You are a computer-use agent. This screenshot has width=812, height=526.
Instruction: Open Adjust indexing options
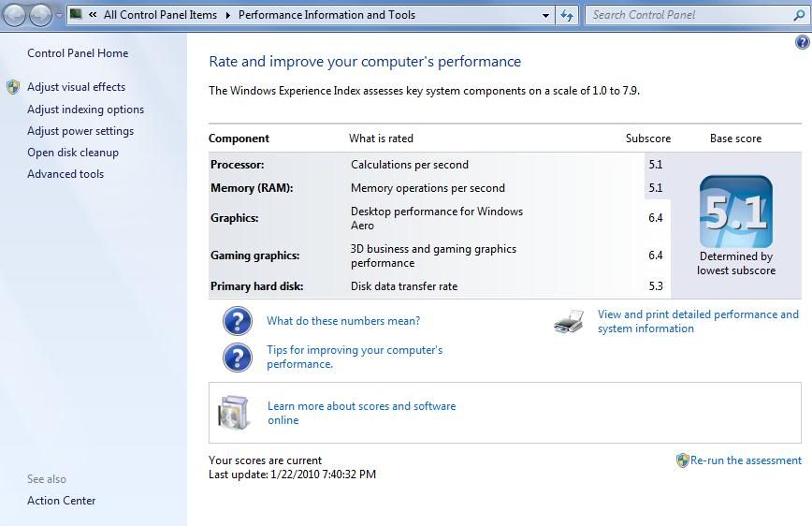[85, 110]
